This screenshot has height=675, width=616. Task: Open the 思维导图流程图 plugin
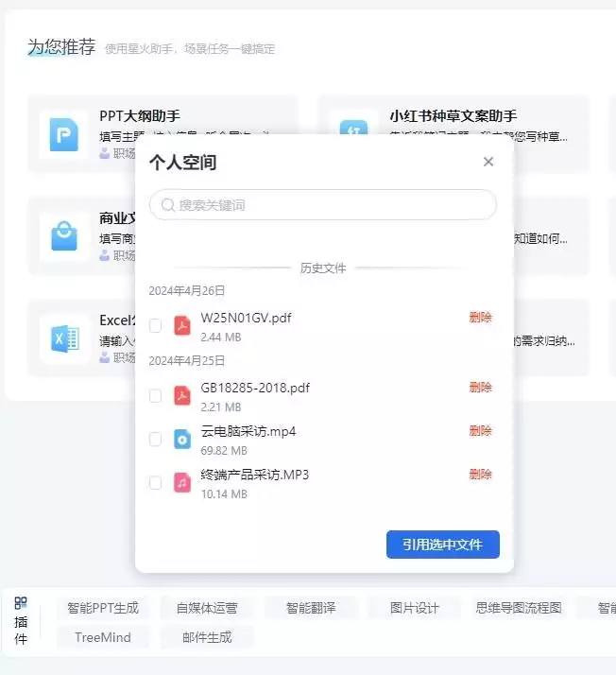click(519, 608)
